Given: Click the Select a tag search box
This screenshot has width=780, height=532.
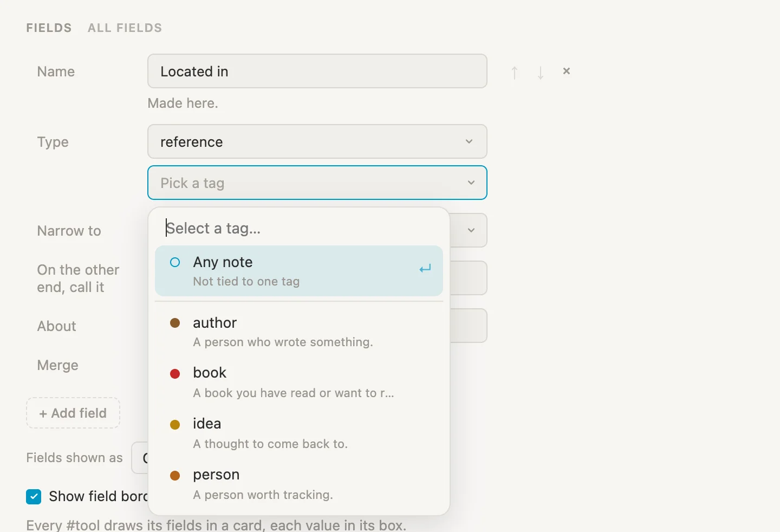Looking at the screenshot, I should coord(299,228).
